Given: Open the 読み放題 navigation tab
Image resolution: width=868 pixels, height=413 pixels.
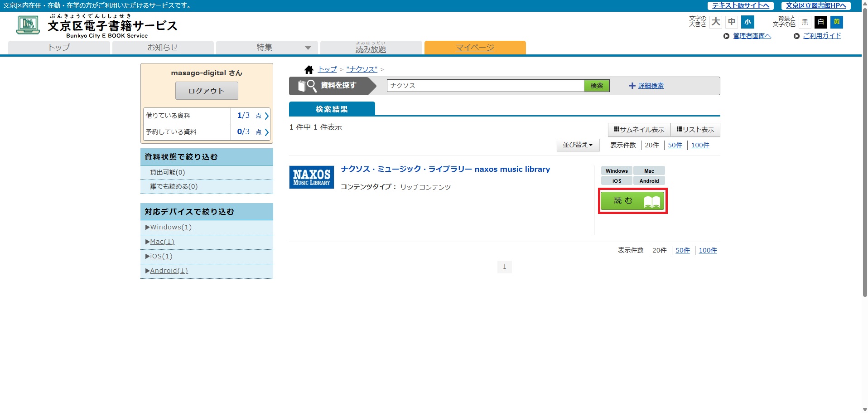Looking at the screenshot, I should tap(371, 48).
